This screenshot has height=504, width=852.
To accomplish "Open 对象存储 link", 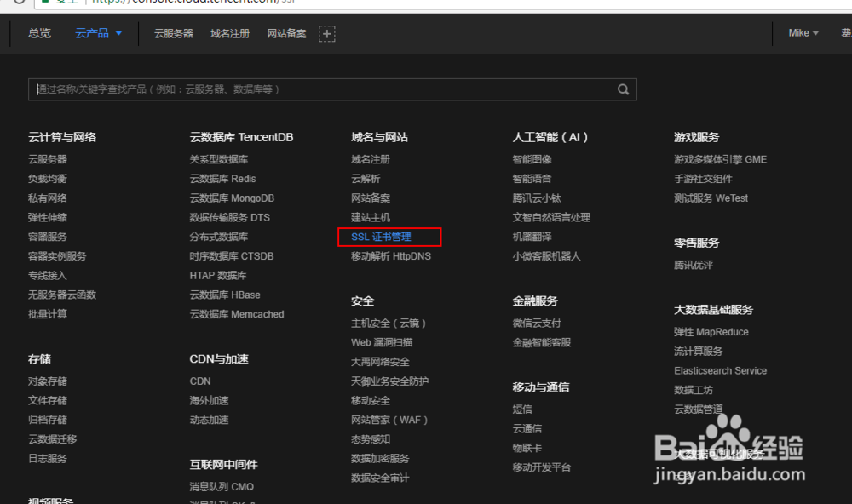I will tap(47, 381).
